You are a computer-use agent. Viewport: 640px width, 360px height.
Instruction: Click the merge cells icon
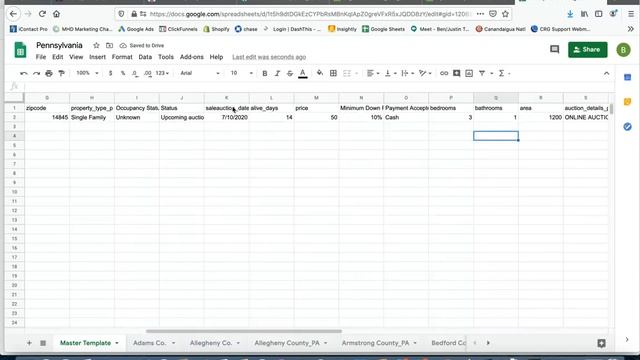[x=347, y=73]
